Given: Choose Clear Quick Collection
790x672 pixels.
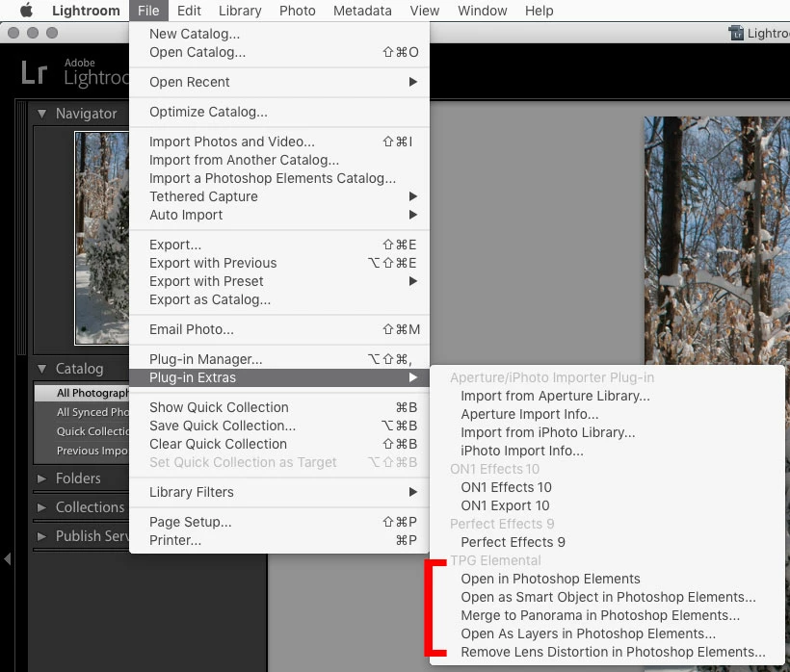Looking at the screenshot, I should pos(279,444).
